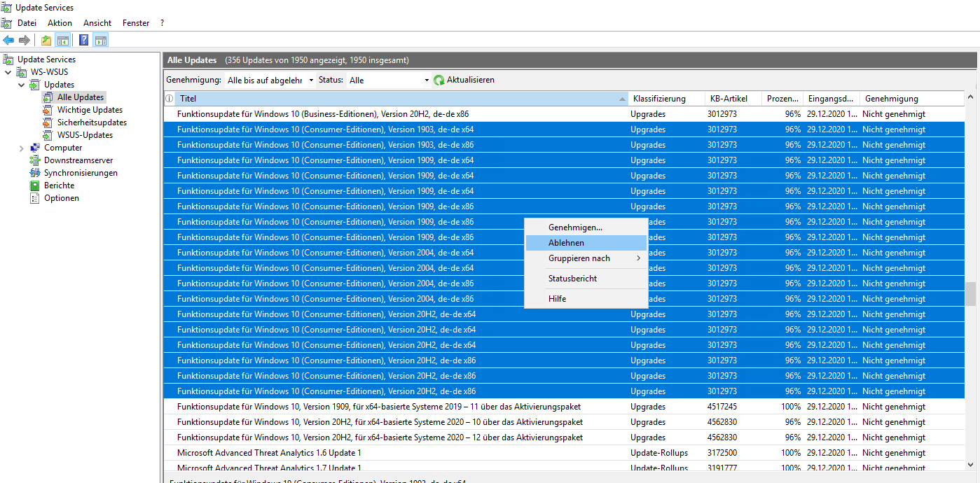Click the Computer node icon in tree

click(35, 148)
